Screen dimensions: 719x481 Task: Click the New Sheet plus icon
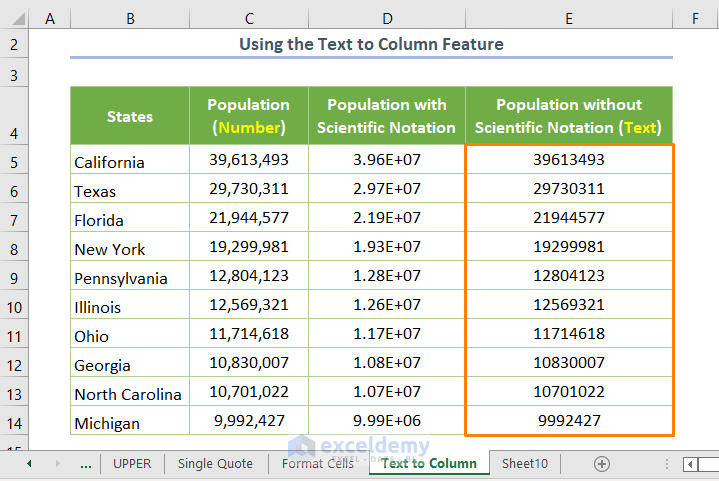click(x=602, y=463)
